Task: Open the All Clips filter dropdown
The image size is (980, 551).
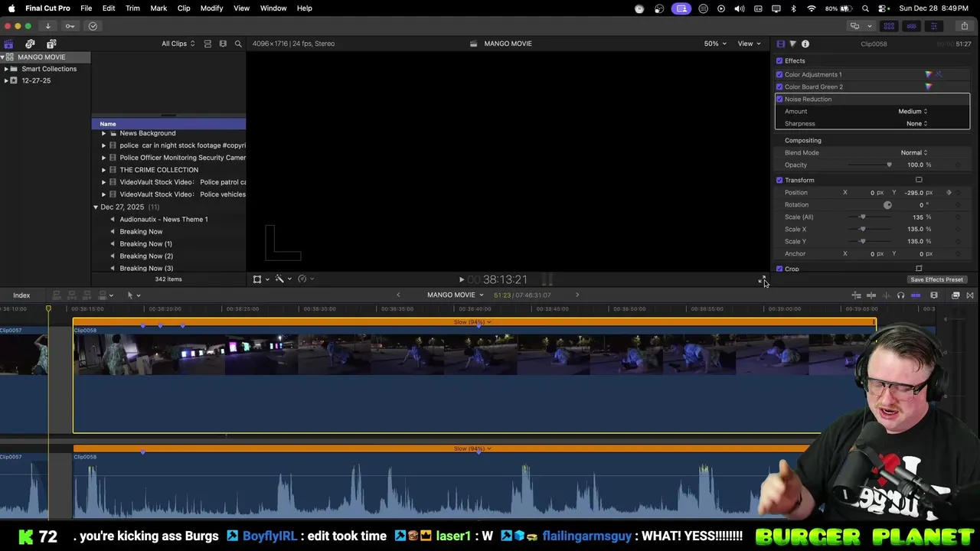Action: click(x=178, y=44)
